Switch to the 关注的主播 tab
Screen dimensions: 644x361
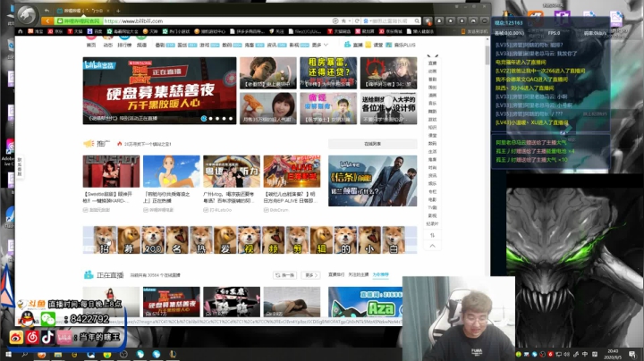pyautogui.click(x=359, y=274)
